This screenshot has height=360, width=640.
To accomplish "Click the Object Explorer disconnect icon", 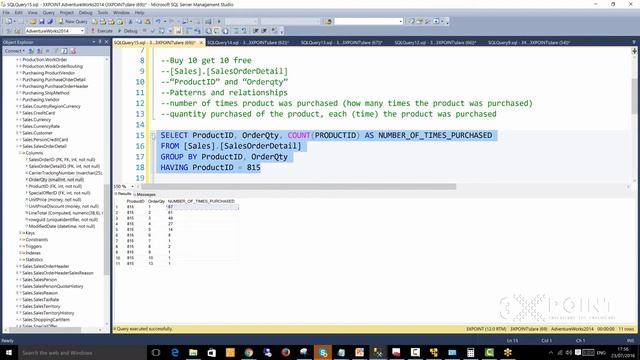I will click(40, 51).
